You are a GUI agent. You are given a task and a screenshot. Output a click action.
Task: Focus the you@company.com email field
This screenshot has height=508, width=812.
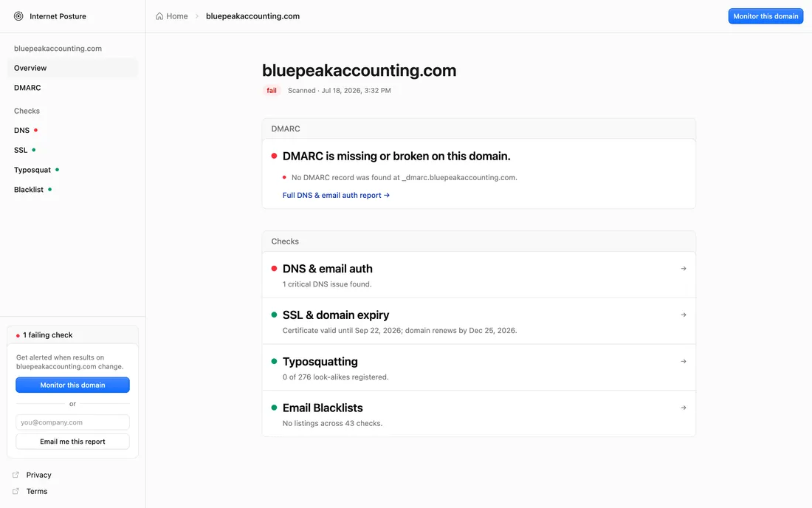72,422
